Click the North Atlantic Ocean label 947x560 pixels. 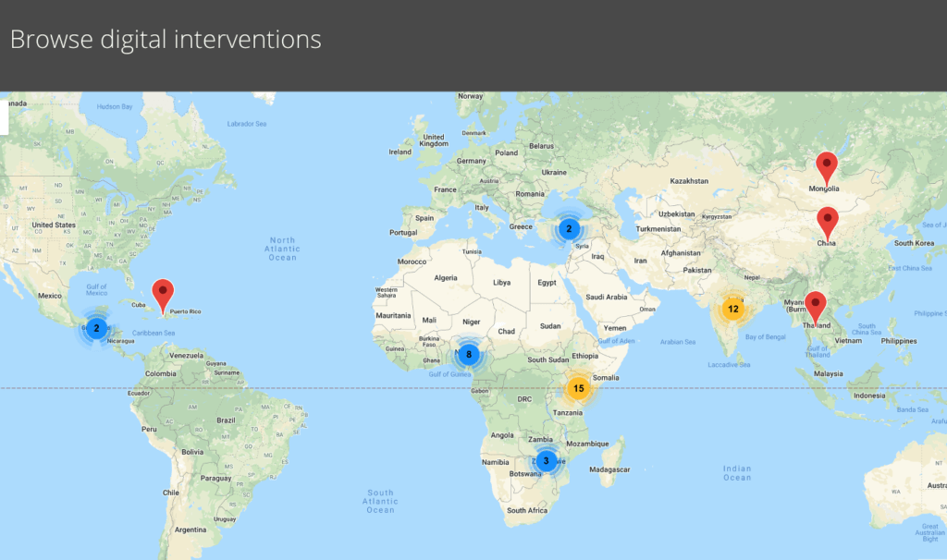(x=282, y=249)
